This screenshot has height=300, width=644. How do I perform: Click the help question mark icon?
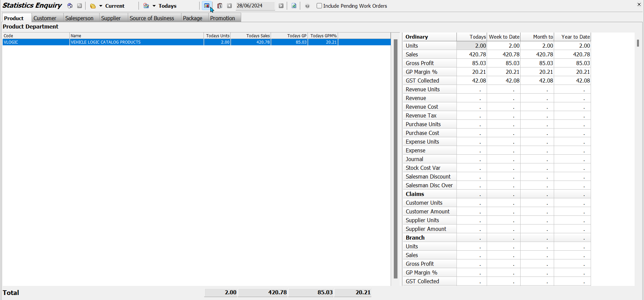[x=307, y=6]
